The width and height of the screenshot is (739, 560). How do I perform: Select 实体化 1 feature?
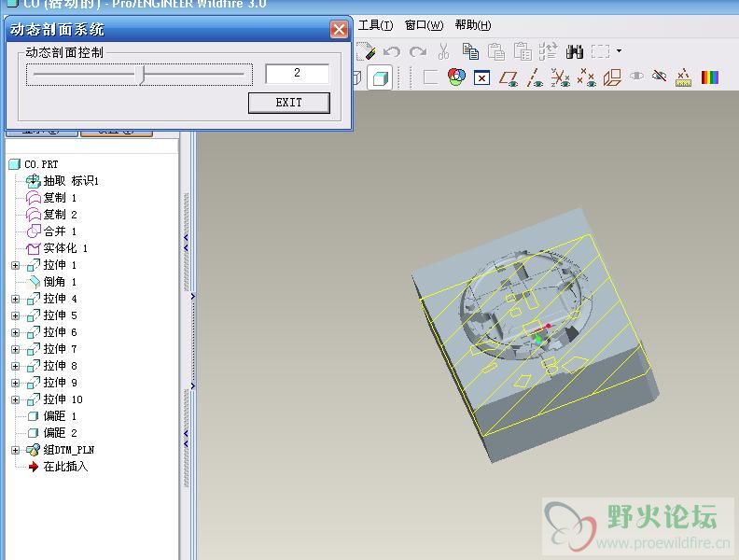(x=65, y=248)
